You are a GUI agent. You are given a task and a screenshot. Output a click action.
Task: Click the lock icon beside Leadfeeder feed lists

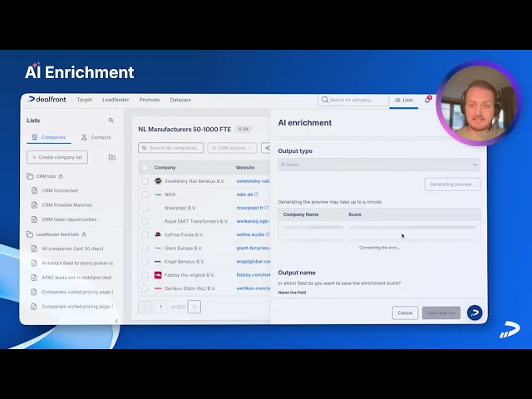click(84, 234)
